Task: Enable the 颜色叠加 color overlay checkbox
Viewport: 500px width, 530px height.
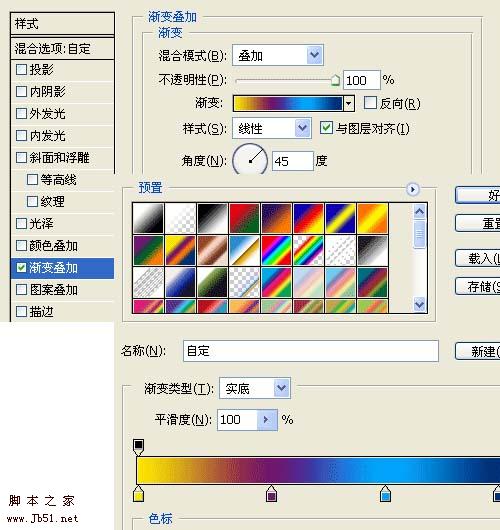Action: click(x=22, y=245)
